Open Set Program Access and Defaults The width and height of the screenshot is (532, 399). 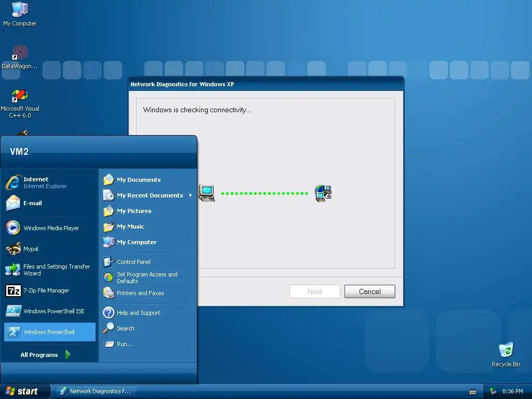[x=148, y=277]
